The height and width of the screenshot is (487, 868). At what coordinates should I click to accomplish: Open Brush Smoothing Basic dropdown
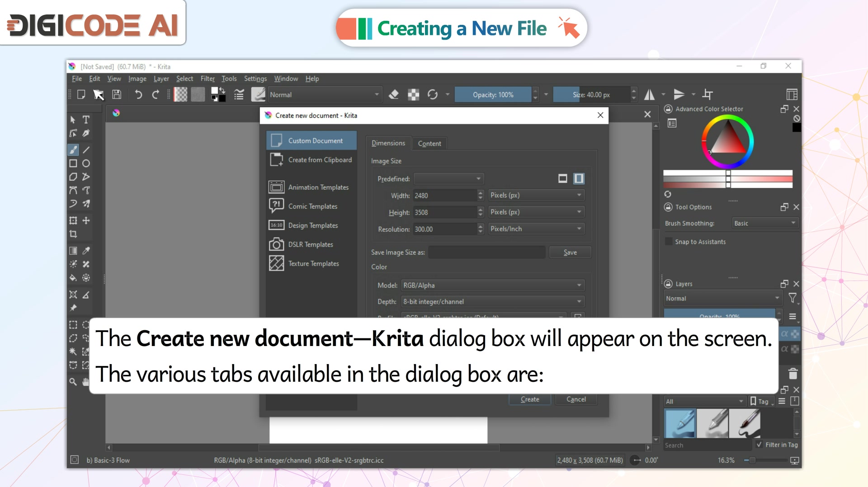[x=765, y=223]
